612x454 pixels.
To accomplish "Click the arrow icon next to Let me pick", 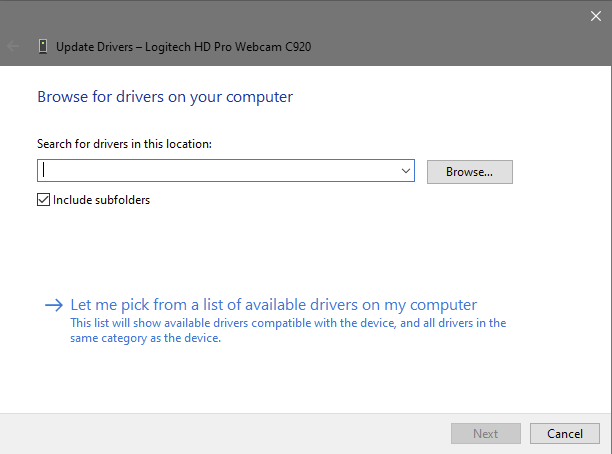I will (x=54, y=305).
